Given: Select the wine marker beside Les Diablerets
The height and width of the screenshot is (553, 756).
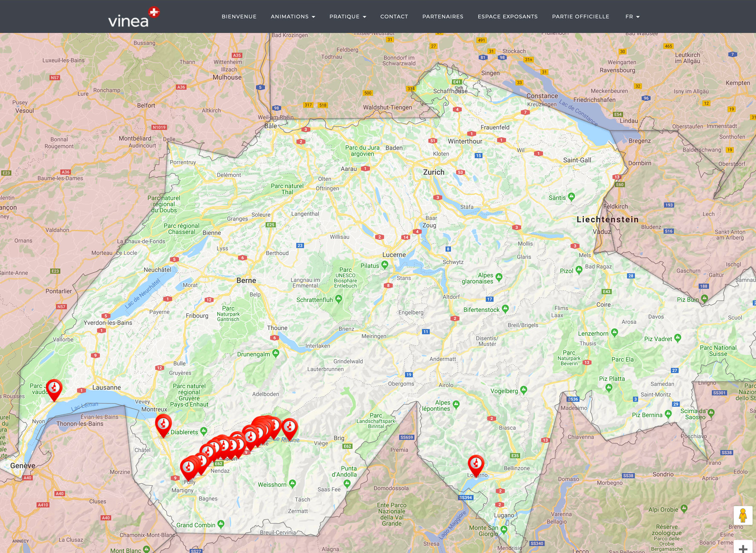Looking at the screenshot, I should pos(163,424).
